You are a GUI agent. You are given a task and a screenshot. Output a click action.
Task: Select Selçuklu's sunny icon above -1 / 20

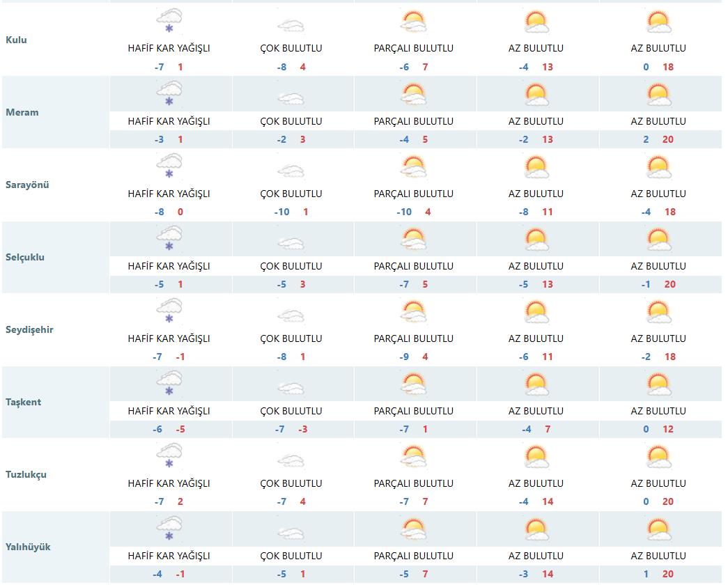point(658,240)
